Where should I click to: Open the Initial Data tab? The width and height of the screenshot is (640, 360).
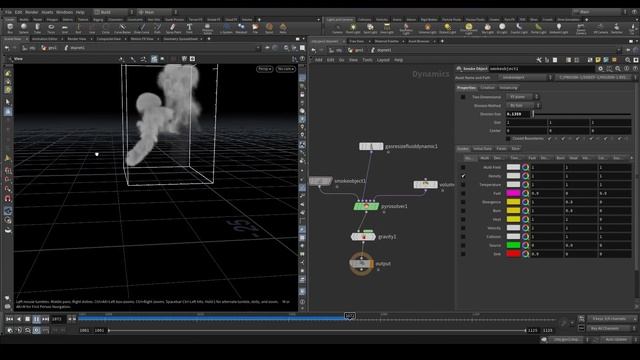482,149
